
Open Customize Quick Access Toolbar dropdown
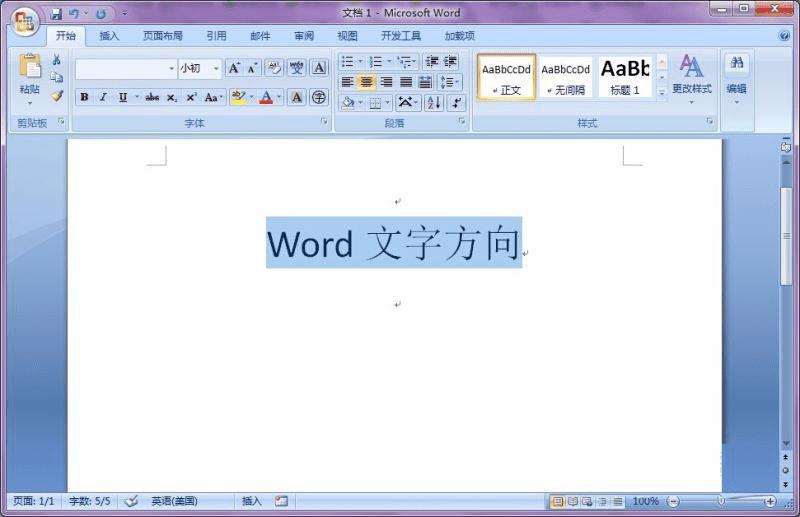tap(125, 14)
